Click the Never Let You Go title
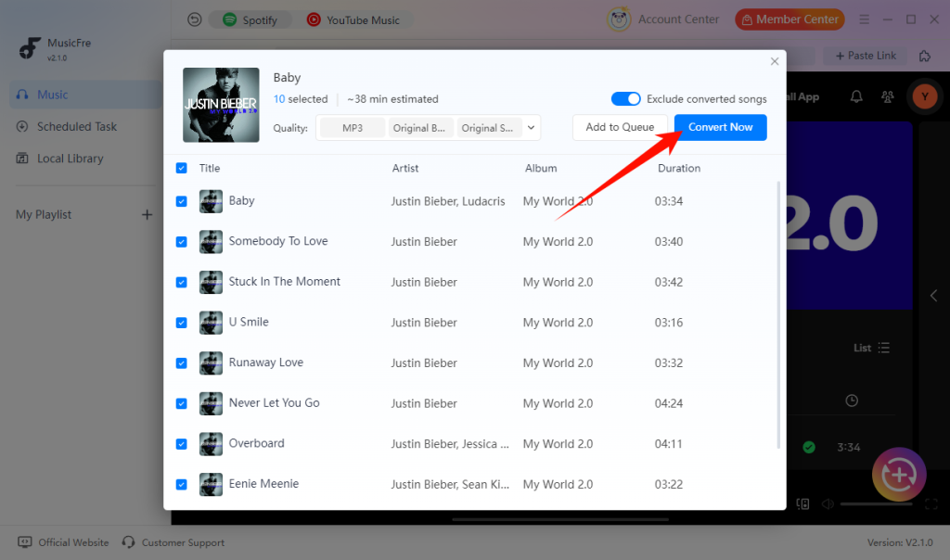 point(274,403)
